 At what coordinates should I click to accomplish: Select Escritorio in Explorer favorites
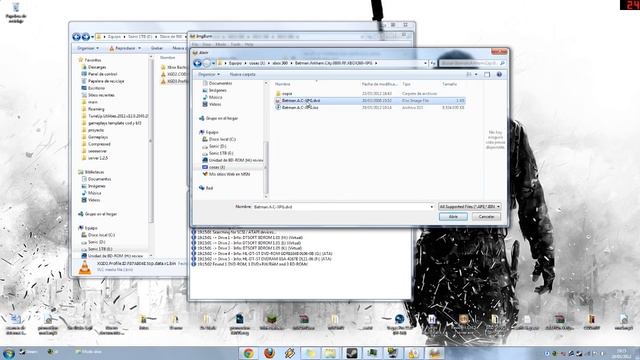96,88
